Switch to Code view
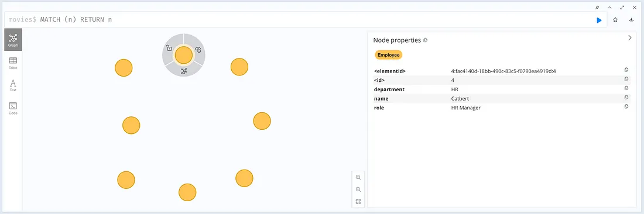This screenshot has width=644, height=214. (13, 108)
